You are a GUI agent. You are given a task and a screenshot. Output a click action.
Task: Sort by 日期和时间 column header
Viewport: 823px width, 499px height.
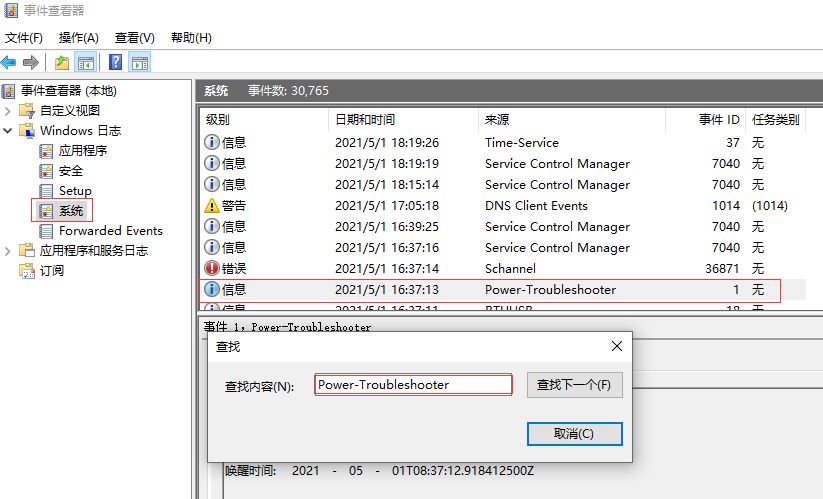(x=364, y=120)
